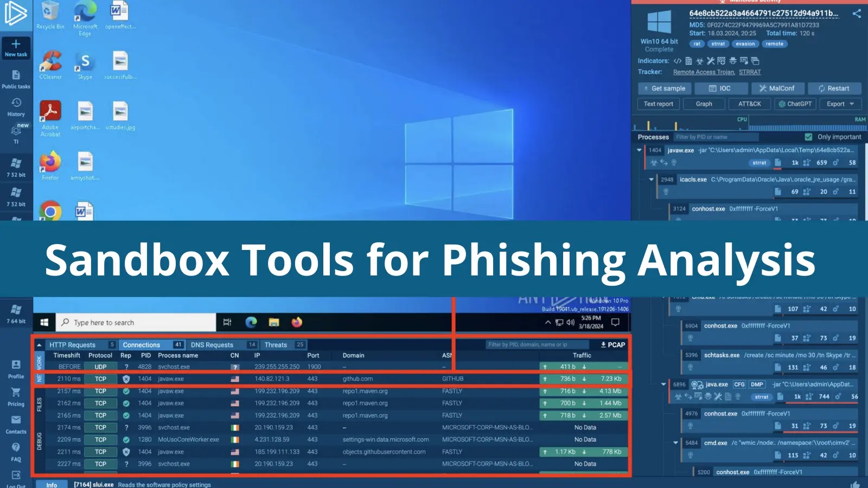
Task: Collapse the javaw.exe process tree
Action: tap(639, 150)
